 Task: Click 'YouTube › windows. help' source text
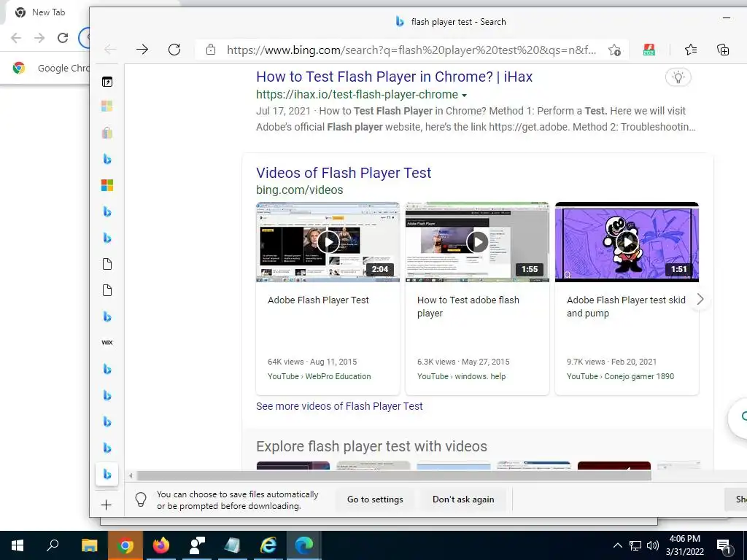[x=461, y=376]
